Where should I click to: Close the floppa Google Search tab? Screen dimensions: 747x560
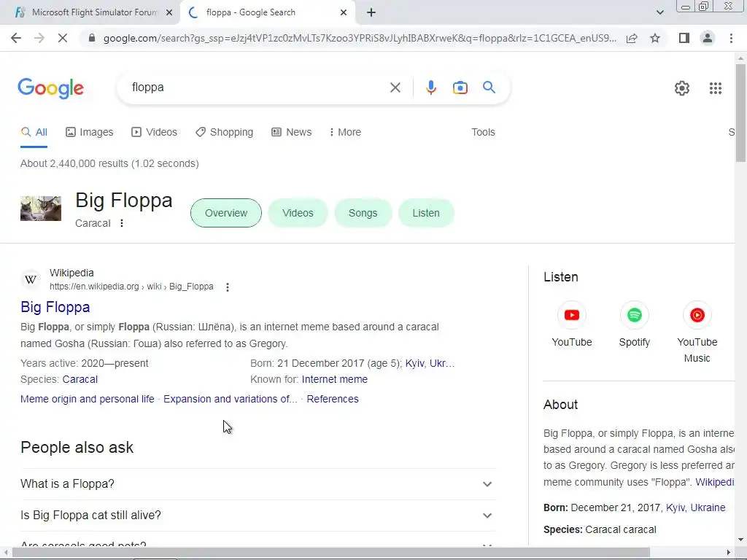pyautogui.click(x=344, y=12)
